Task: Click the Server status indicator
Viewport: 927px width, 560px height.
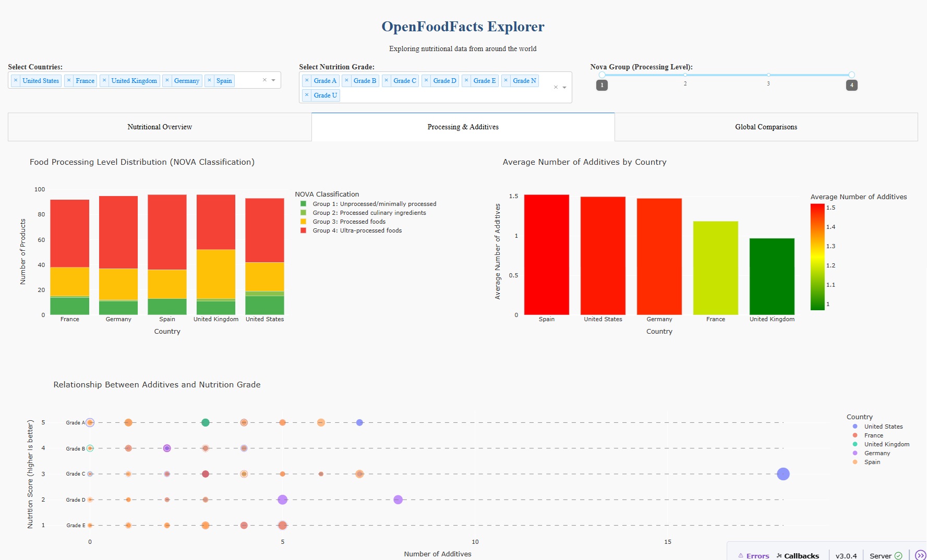Action: pyautogui.click(x=886, y=556)
